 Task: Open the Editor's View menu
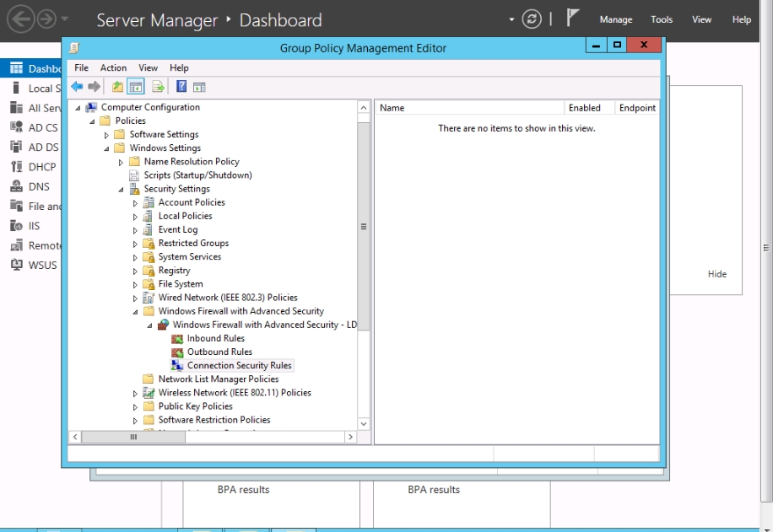148,68
